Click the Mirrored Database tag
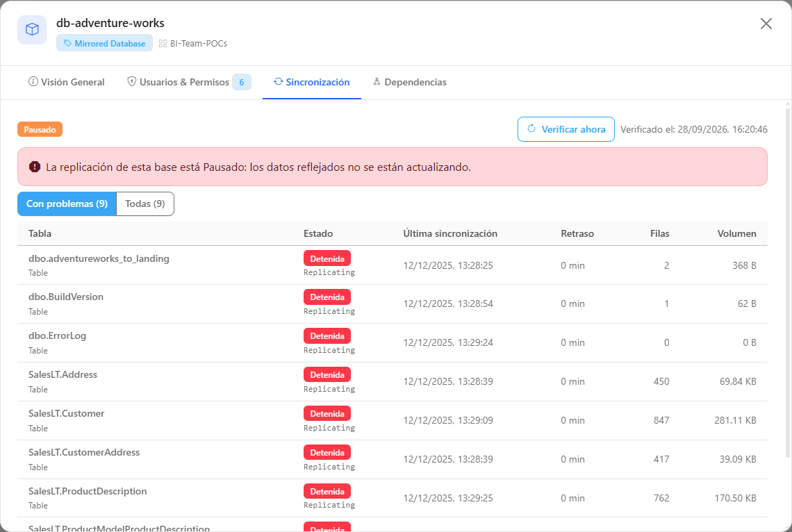Screen dimensions: 792x532 (x=104, y=44)
